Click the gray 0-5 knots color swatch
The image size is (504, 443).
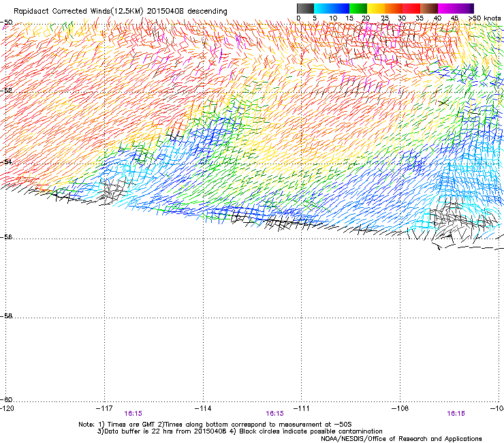(x=305, y=8)
